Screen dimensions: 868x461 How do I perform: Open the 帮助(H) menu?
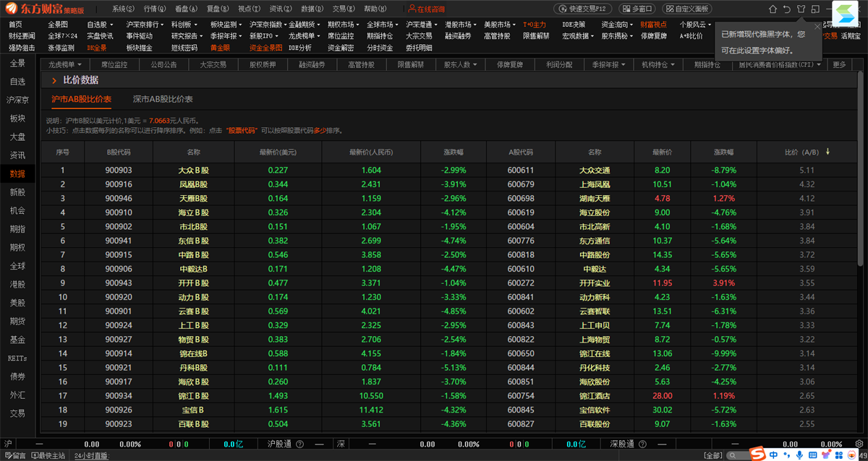(375, 9)
